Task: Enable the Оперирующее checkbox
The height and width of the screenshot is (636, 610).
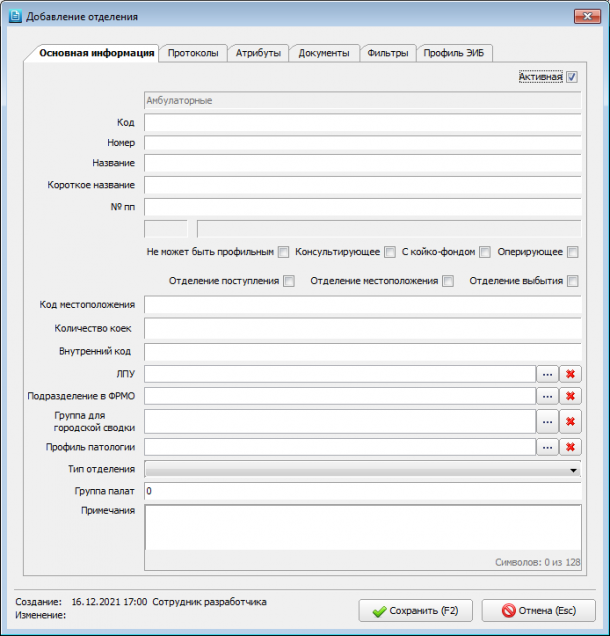Action: [572, 252]
